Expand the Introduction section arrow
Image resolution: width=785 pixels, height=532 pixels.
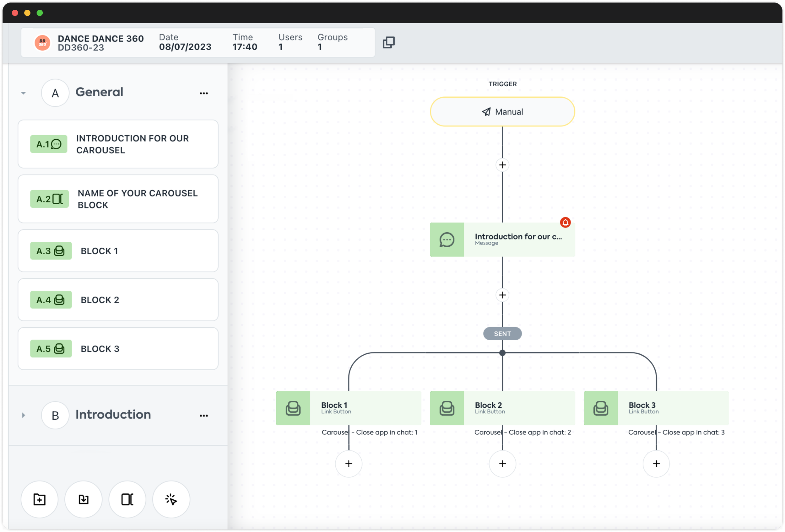[x=23, y=415]
